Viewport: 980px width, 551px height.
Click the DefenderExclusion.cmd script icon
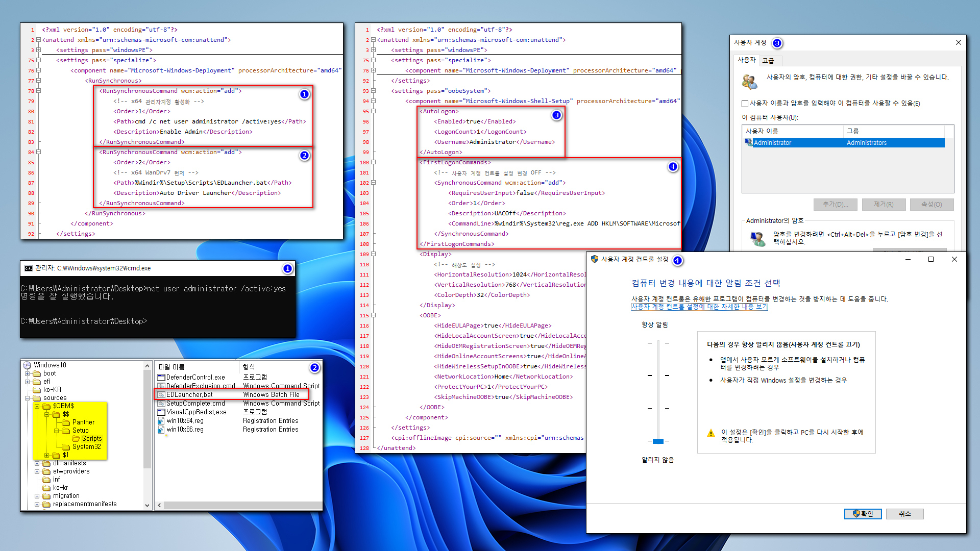click(x=161, y=386)
